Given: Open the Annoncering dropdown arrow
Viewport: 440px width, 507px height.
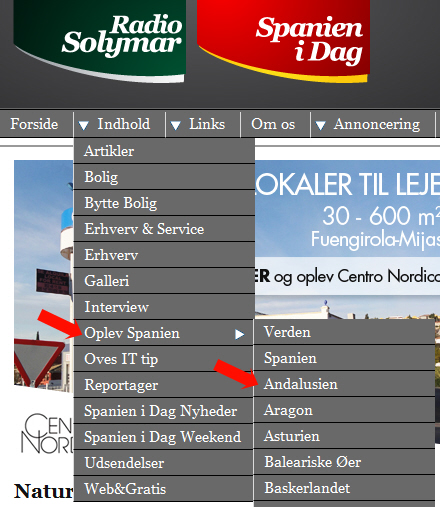Looking at the screenshot, I should tap(320, 125).
